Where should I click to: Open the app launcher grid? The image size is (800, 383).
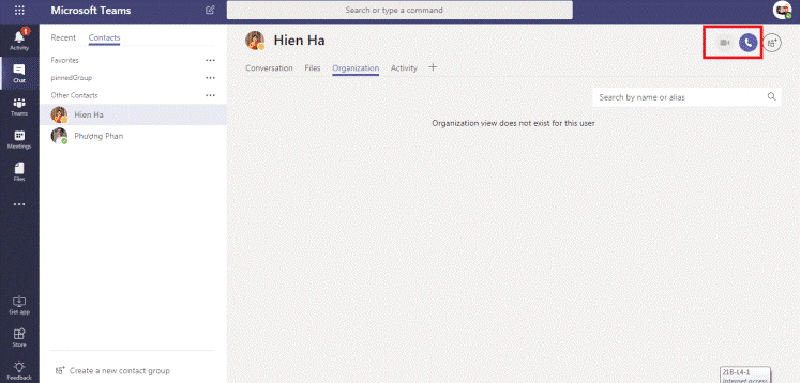click(19, 10)
